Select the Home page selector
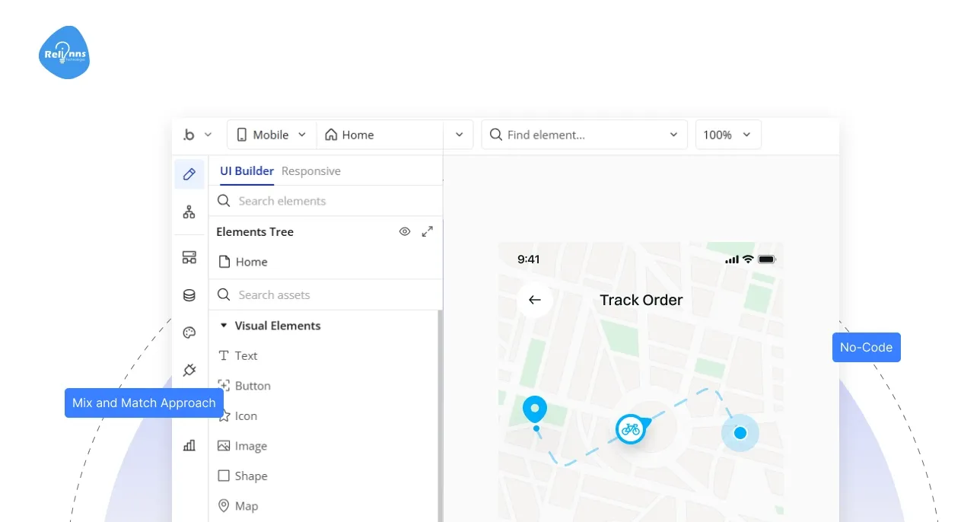 380,135
